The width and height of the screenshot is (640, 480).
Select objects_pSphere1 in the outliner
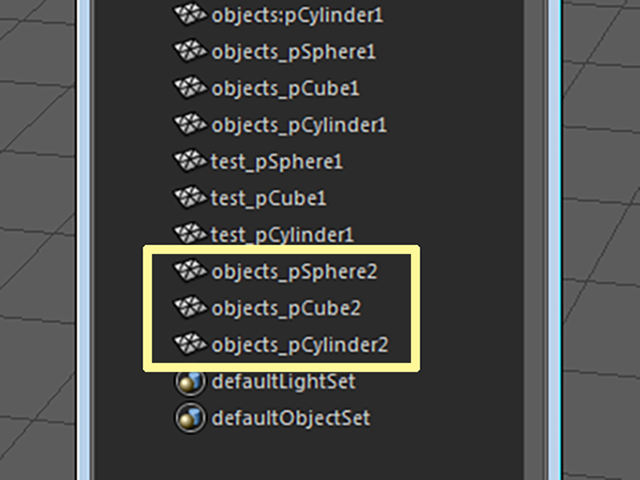coord(293,52)
